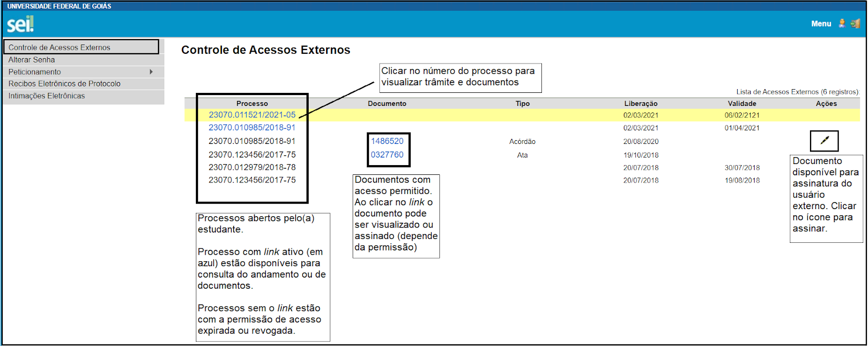
Task: Click the Tipo column header
Action: (522, 104)
